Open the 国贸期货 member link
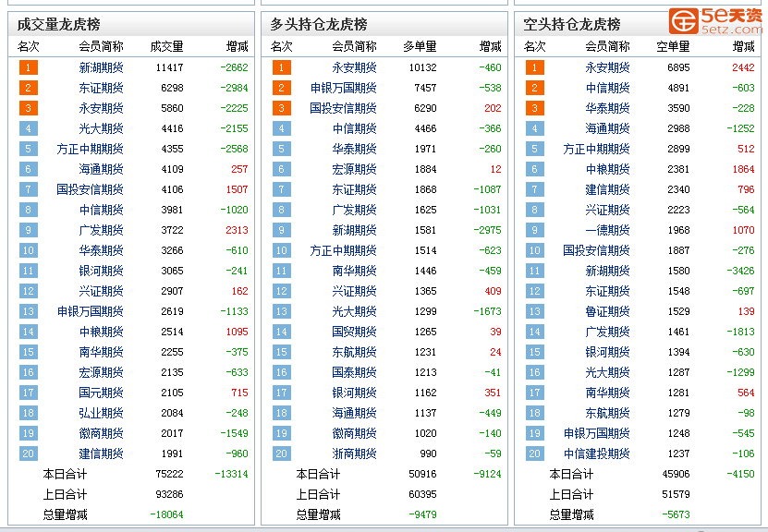Viewport: 768px width, 532px height. (354, 332)
